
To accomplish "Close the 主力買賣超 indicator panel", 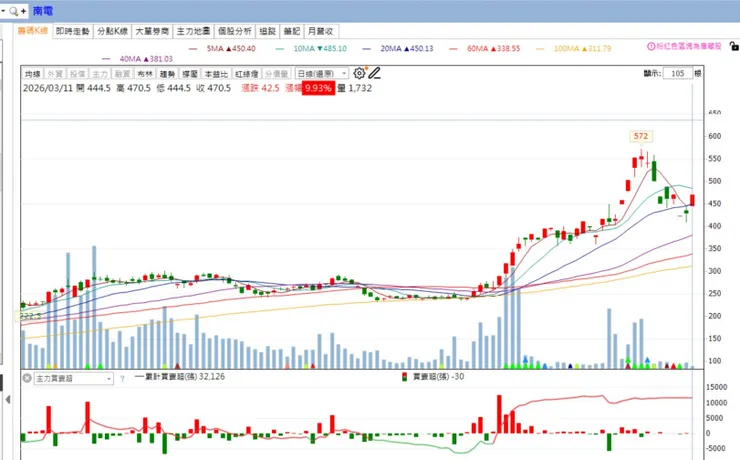I will pyautogui.click(x=27, y=378).
